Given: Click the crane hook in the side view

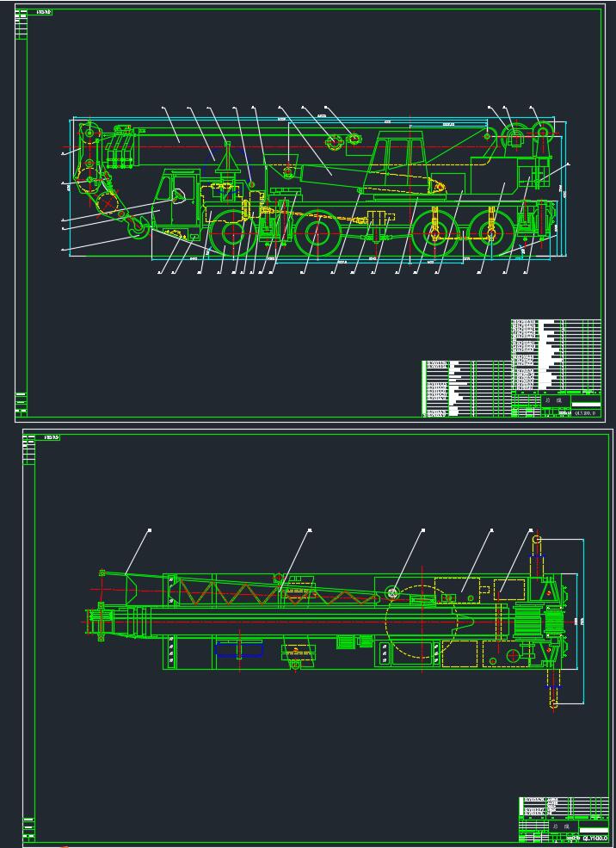Looking at the screenshot, I should (136, 227).
